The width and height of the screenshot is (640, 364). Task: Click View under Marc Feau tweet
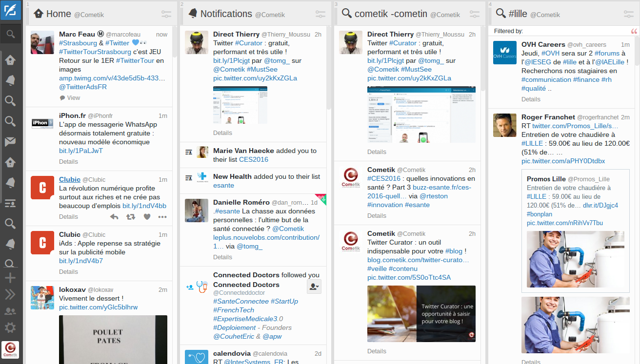pyautogui.click(x=70, y=97)
